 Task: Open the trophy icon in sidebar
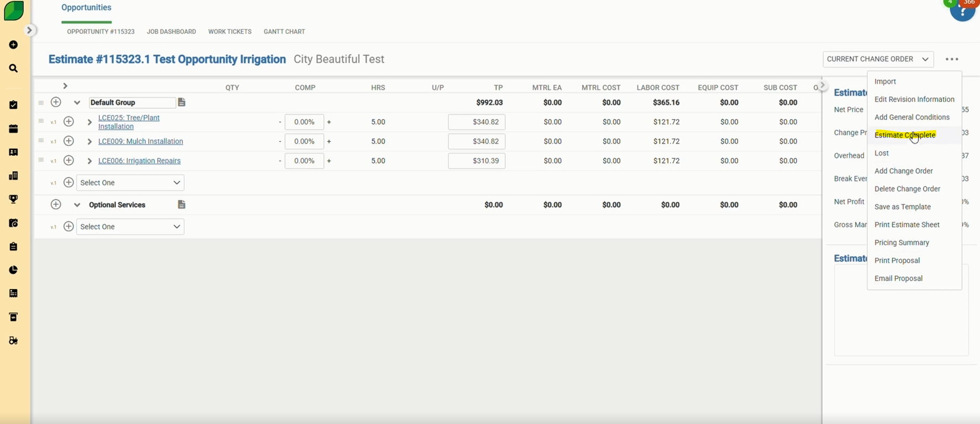tap(13, 199)
